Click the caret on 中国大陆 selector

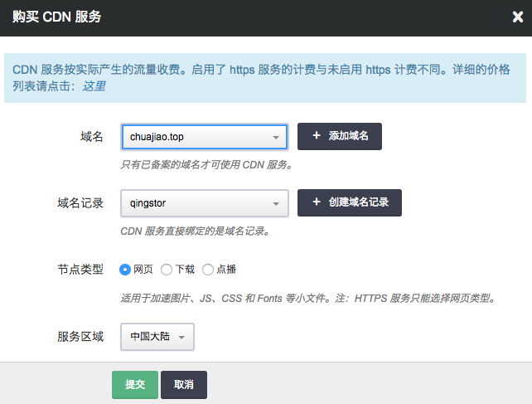point(181,337)
